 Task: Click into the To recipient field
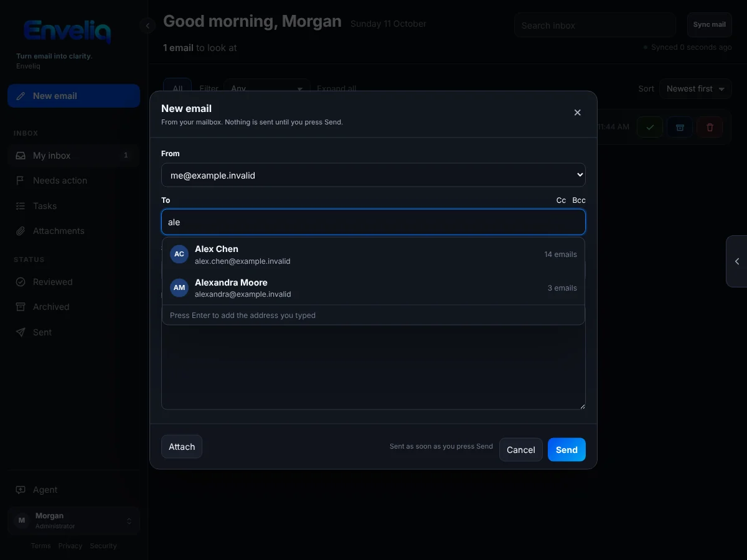click(x=374, y=222)
